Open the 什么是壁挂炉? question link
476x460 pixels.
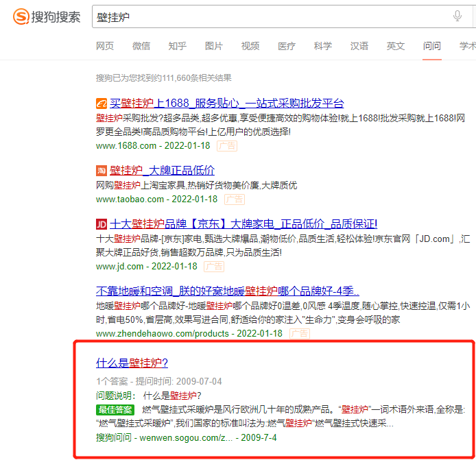[132, 363]
